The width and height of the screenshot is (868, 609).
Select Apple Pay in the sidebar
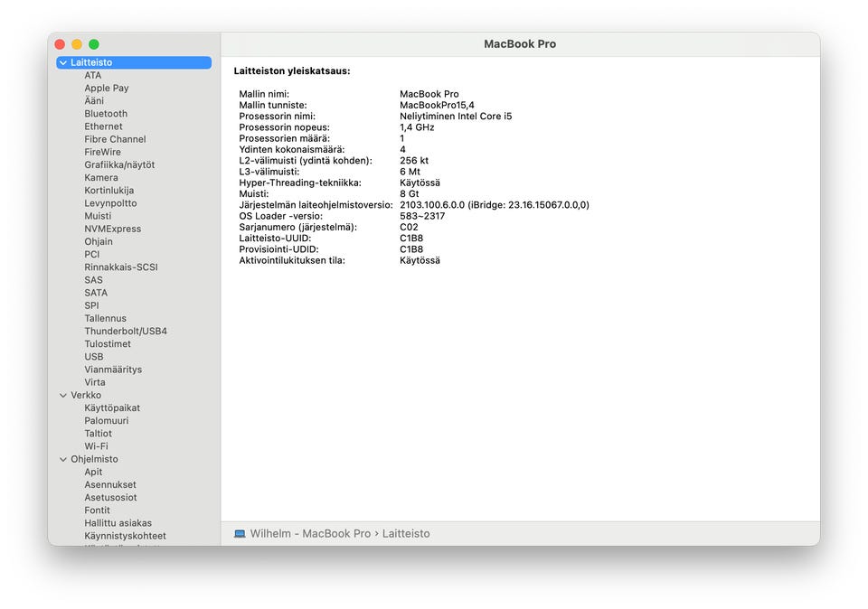(x=107, y=88)
